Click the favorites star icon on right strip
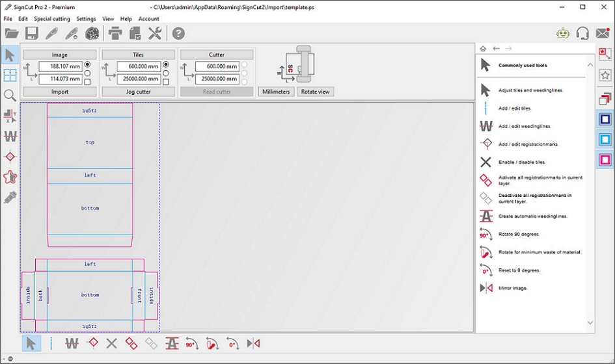The width and height of the screenshot is (615, 364). point(605,75)
